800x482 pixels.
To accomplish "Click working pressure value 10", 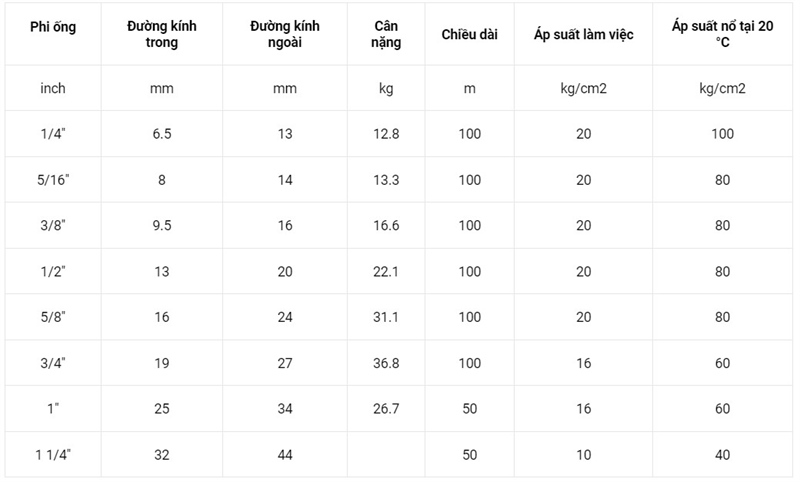I will tap(584, 455).
